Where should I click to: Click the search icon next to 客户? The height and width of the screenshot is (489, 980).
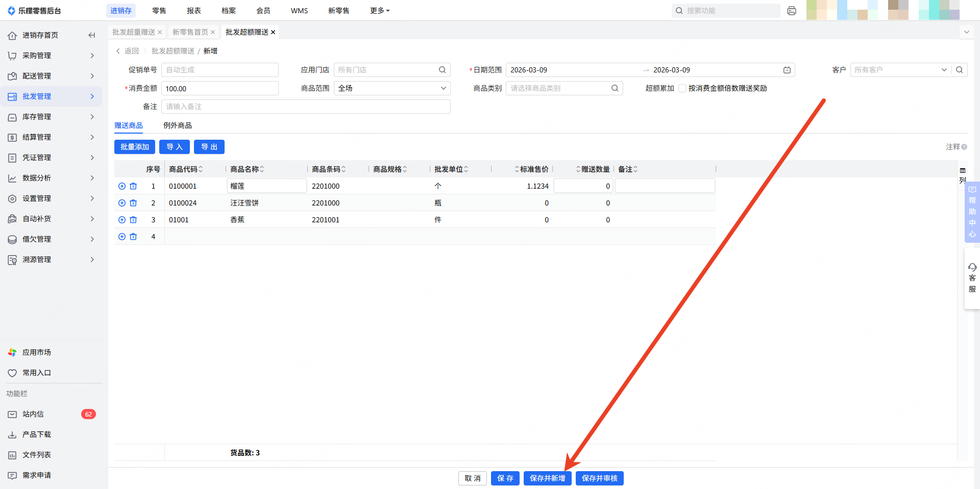tap(960, 70)
